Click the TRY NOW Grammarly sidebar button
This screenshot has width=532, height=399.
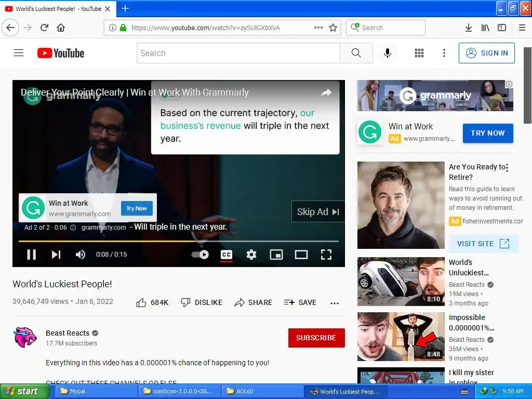pyautogui.click(x=487, y=133)
